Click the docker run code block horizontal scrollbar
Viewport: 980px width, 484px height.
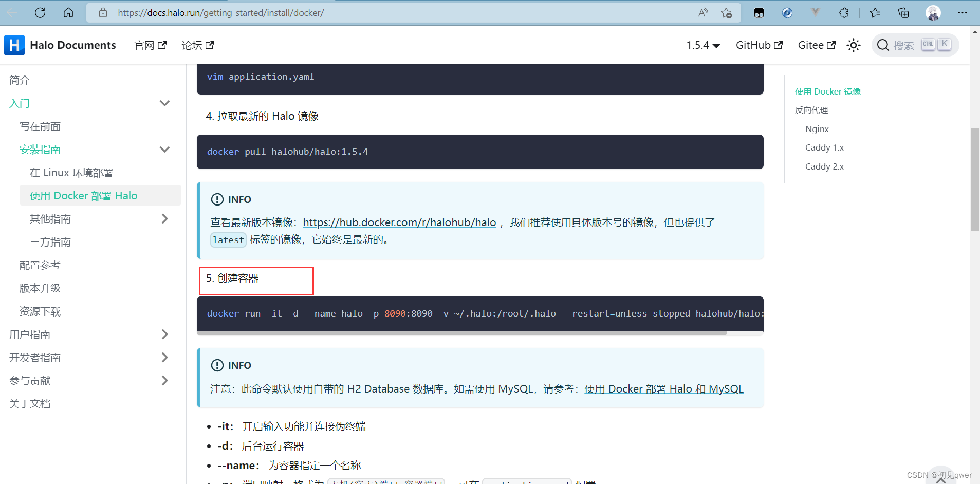click(x=461, y=333)
